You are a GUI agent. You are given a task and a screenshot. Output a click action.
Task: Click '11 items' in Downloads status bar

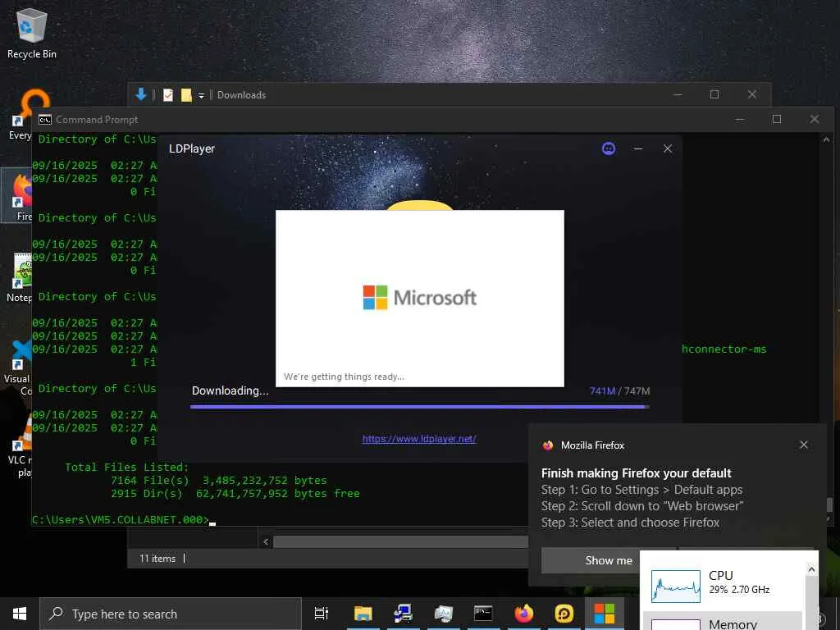tap(157, 558)
